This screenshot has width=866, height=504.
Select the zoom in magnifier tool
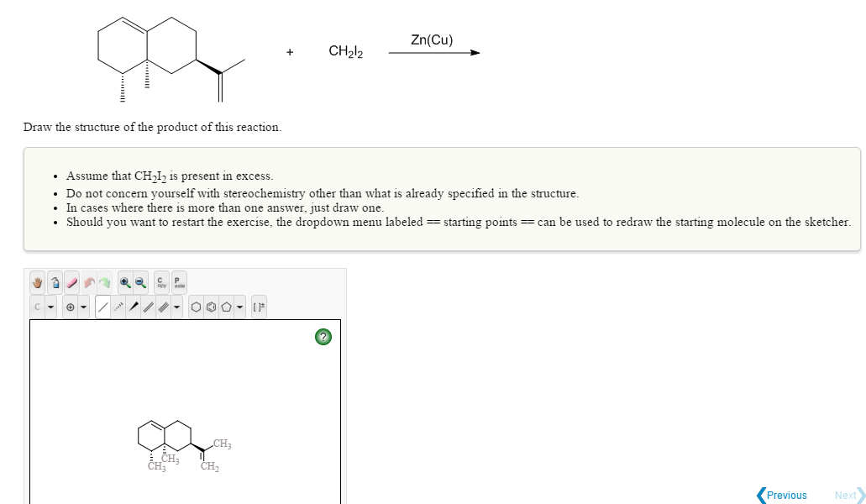(125, 282)
